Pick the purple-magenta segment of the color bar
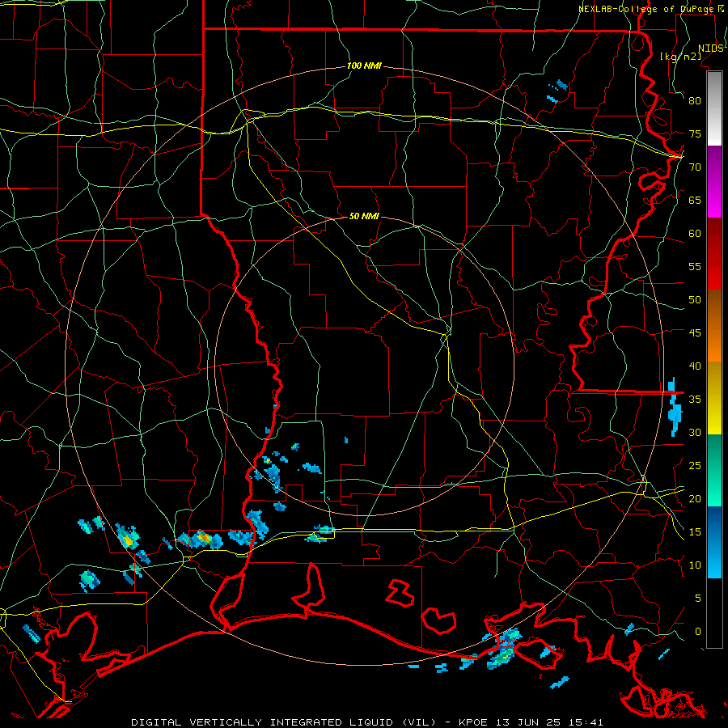This screenshot has width=728, height=728. click(x=714, y=182)
